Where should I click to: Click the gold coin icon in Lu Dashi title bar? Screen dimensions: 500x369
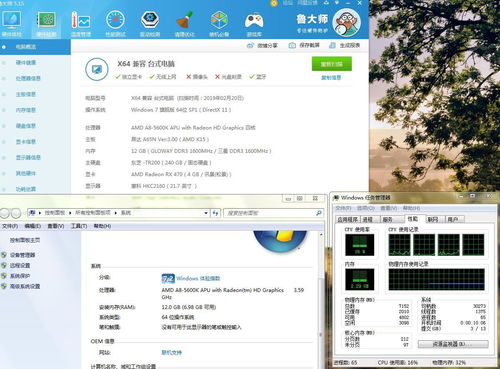(274, 3)
